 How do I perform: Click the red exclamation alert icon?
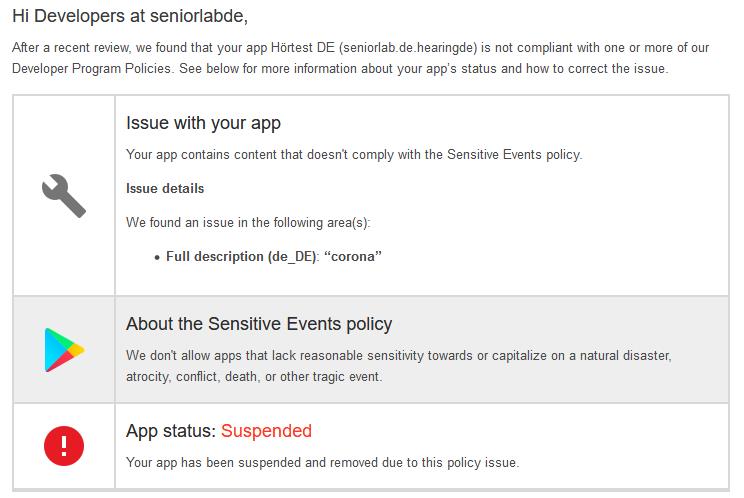click(64, 445)
